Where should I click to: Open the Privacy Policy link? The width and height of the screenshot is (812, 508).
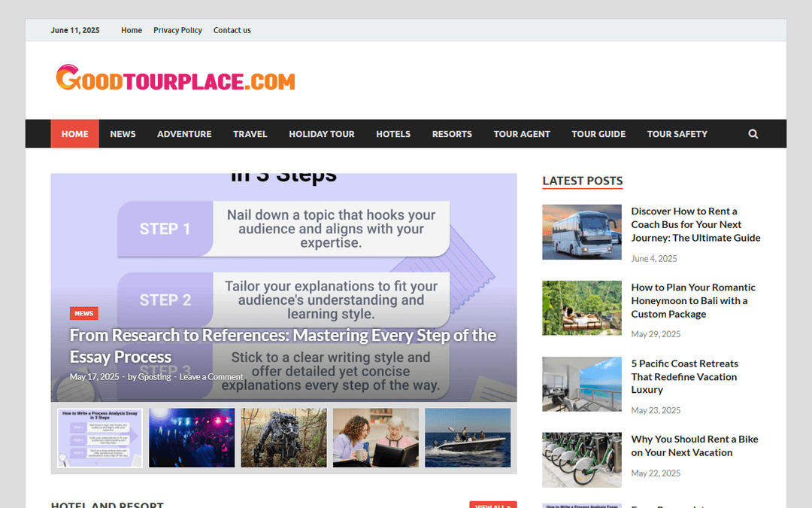tap(177, 30)
